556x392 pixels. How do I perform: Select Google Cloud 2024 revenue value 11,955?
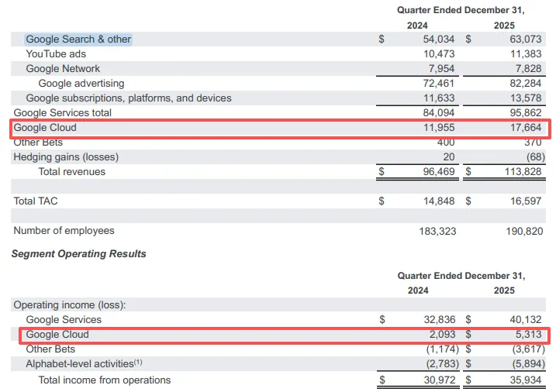[x=435, y=128]
